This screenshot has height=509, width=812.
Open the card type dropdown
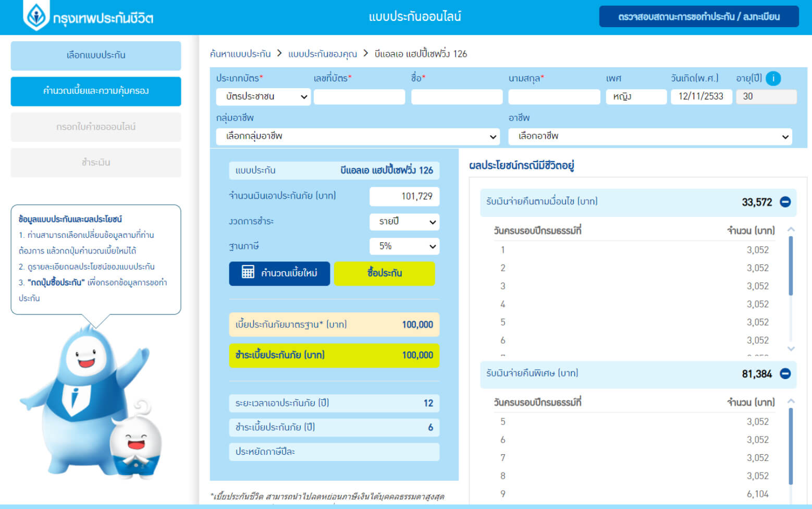[263, 96]
